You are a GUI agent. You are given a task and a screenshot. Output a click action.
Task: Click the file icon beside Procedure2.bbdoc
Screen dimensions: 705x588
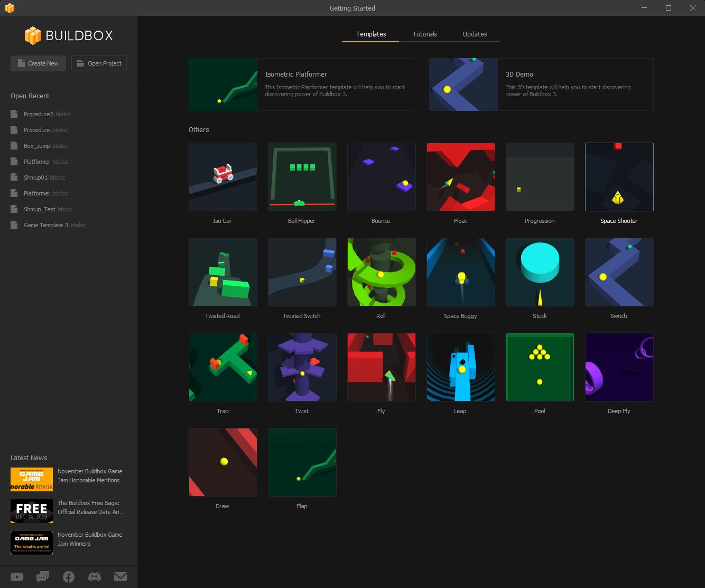tap(13, 114)
